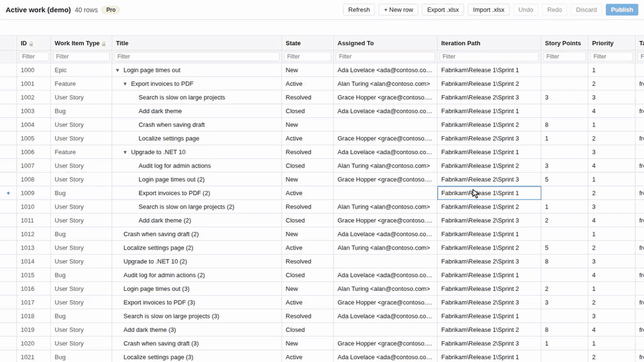644x362 pixels.
Task: Select Priority value 4 in row 1015
Action: click(x=612, y=276)
